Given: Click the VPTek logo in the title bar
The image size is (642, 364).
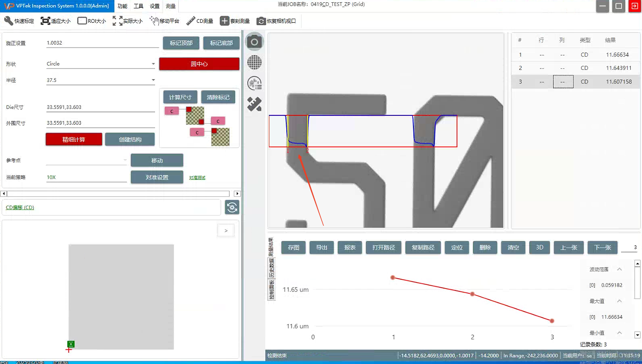Looking at the screenshot, I should [8, 6].
